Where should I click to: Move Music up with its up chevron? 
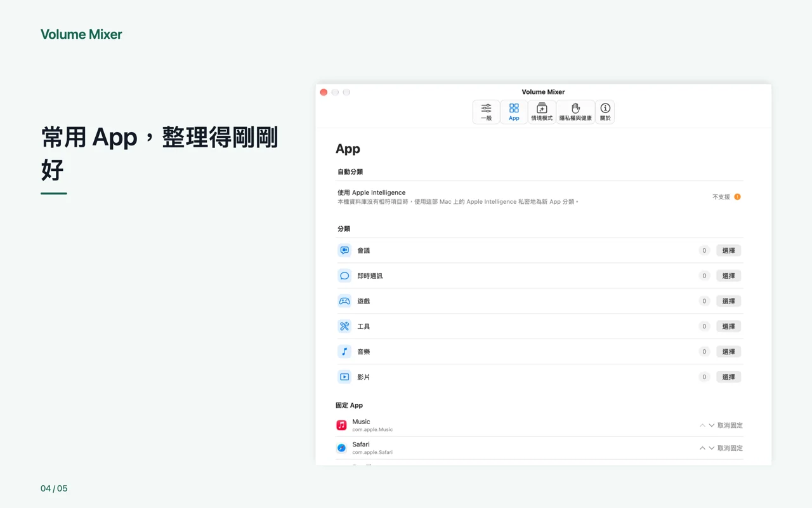[x=702, y=425]
